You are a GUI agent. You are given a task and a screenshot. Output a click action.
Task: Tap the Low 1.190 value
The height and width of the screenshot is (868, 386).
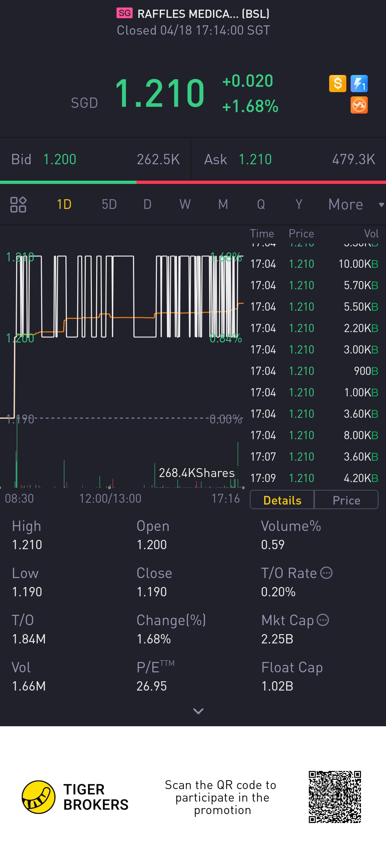point(27,592)
